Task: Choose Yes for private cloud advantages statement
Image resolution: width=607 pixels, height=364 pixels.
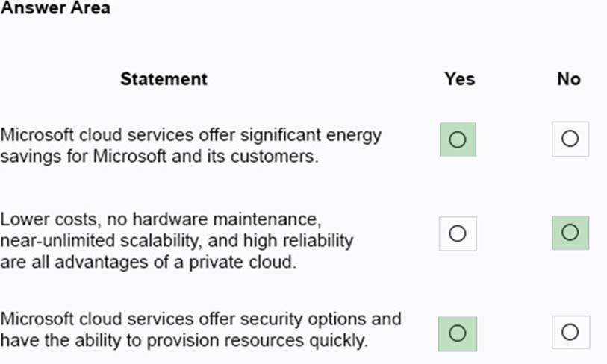Action: [458, 233]
